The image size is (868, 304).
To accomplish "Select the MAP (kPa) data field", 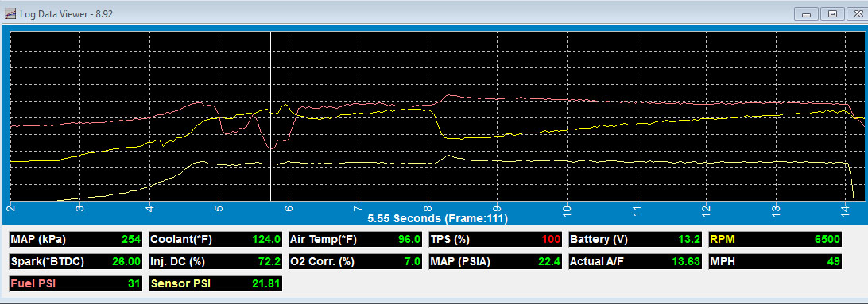I will [76, 240].
